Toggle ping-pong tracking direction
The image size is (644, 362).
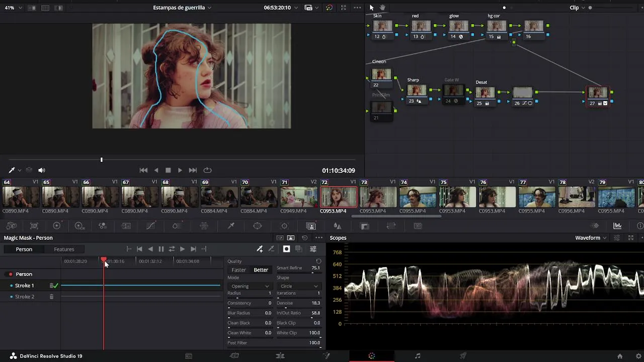(x=172, y=249)
